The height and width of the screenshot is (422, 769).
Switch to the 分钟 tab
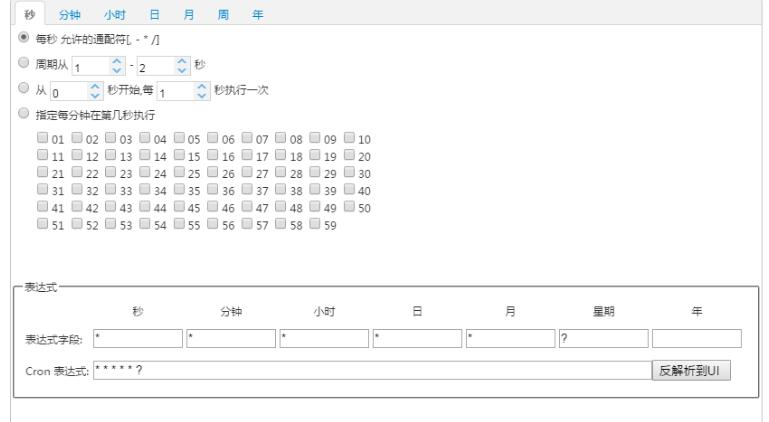click(70, 15)
